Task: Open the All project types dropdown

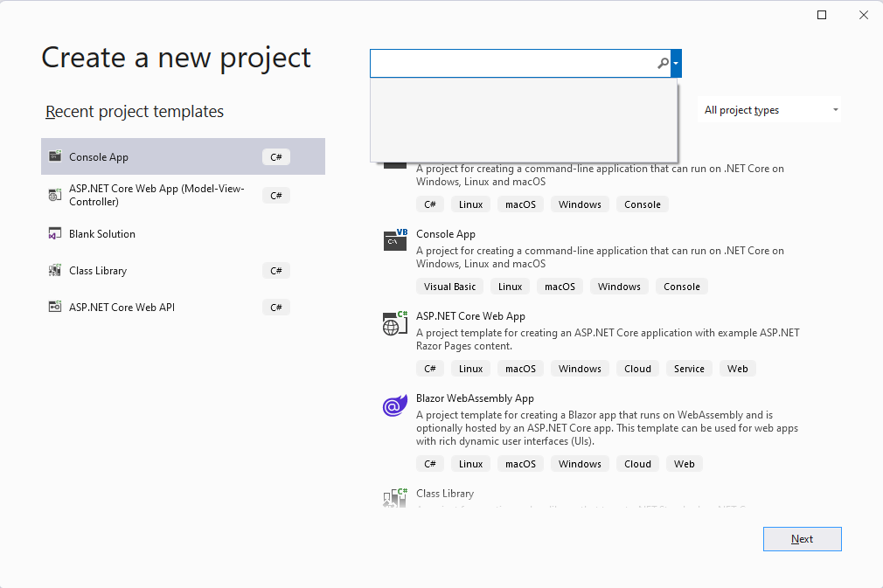Action: [x=769, y=110]
